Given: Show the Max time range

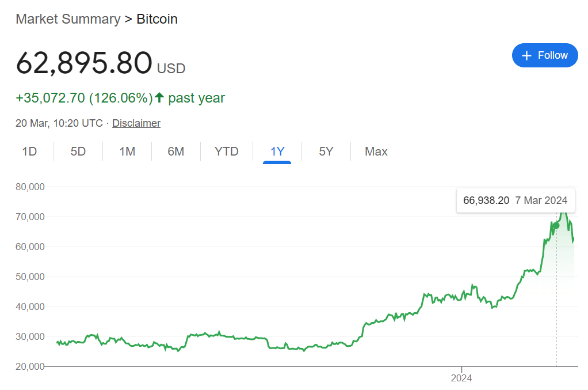Looking at the screenshot, I should (376, 152).
